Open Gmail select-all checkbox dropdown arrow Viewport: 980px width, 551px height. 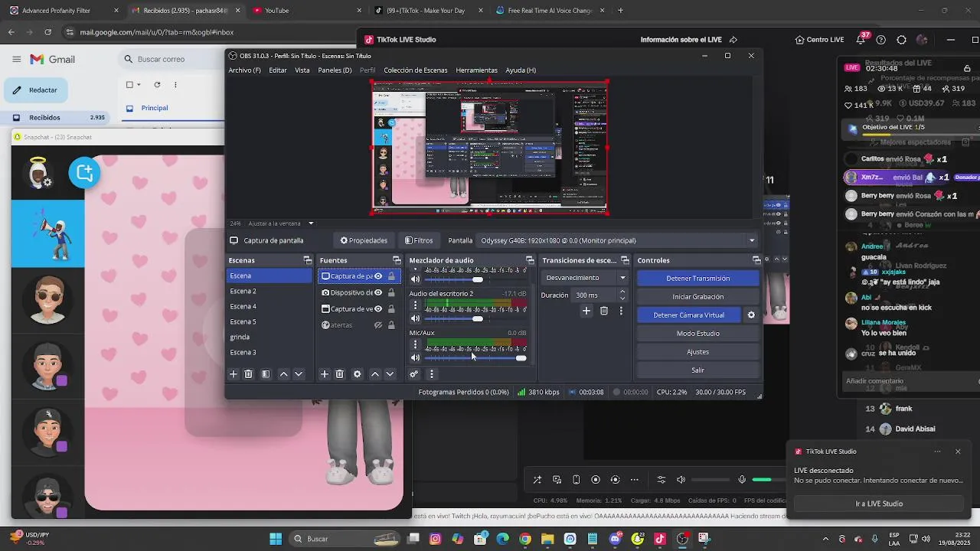pyautogui.click(x=139, y=85)
